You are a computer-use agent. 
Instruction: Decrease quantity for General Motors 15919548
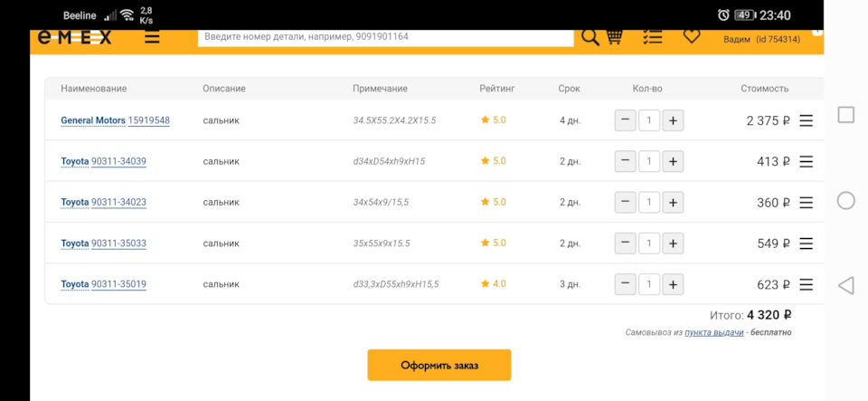625,120
